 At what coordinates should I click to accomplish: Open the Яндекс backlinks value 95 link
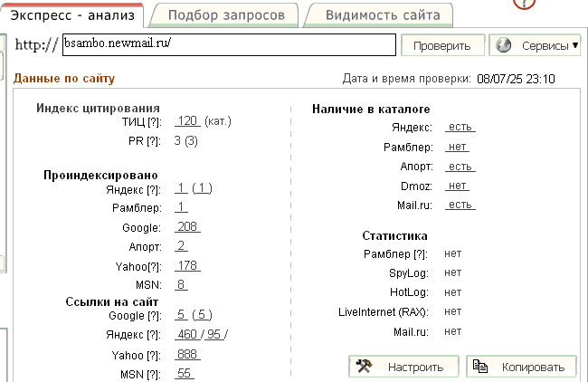(214, 334)
